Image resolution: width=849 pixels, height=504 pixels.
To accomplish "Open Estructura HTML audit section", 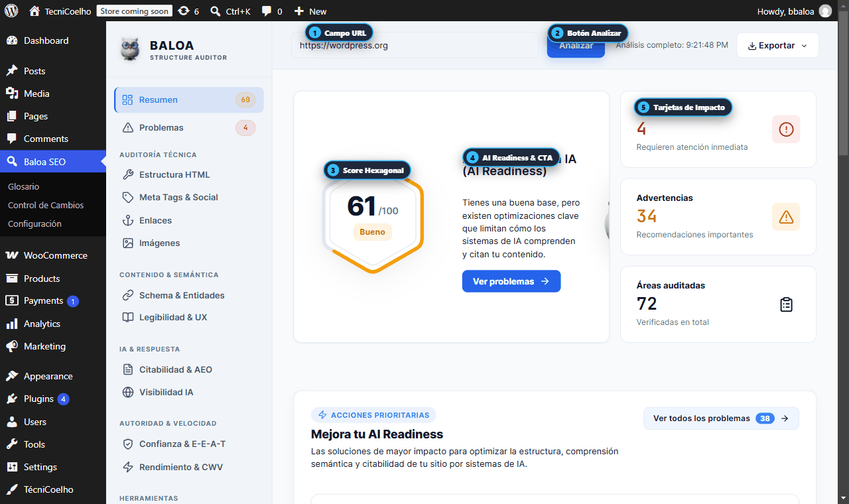I will pos(189,174).
